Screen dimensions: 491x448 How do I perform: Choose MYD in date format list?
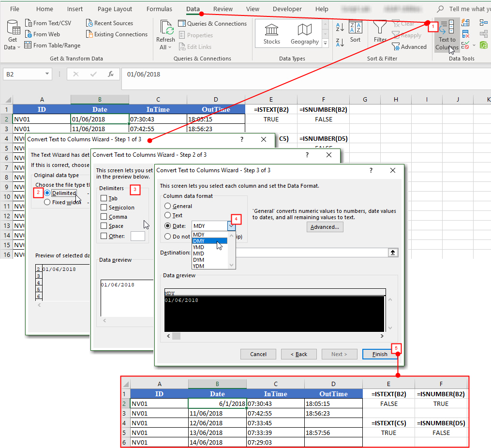point(209,254)
